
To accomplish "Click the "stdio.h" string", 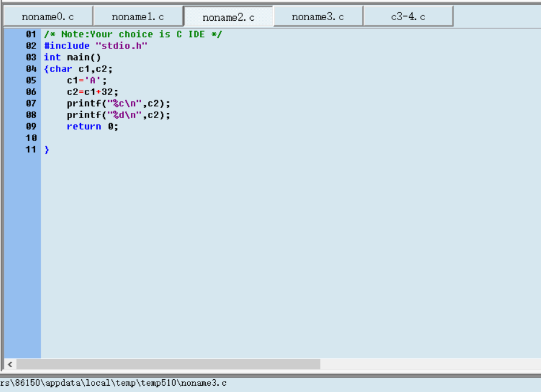I will [122, 45].
